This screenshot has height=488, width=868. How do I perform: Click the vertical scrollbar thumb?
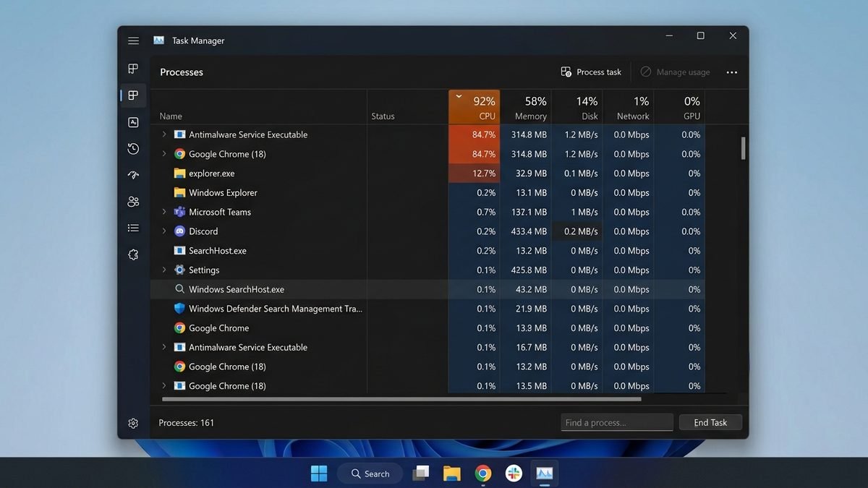tap(744, 148)
